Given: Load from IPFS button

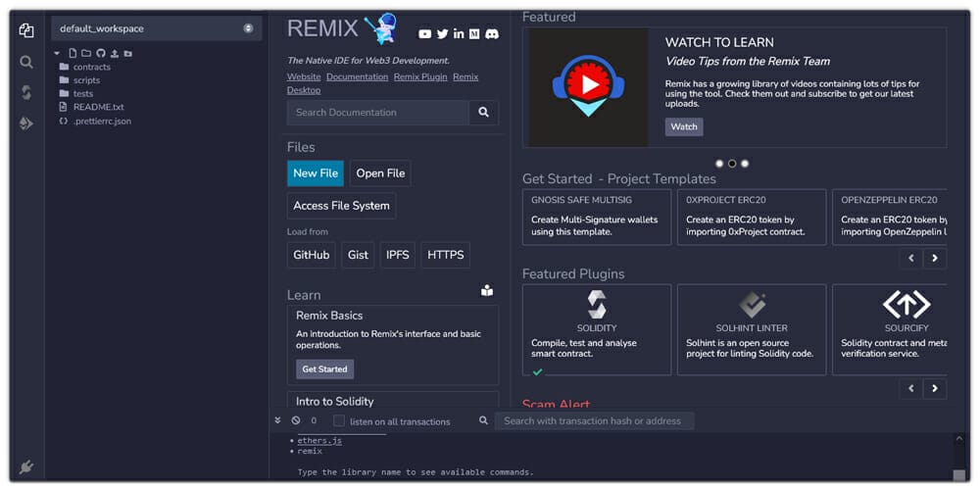Looking at the screenshot, I should click(398, 255).
